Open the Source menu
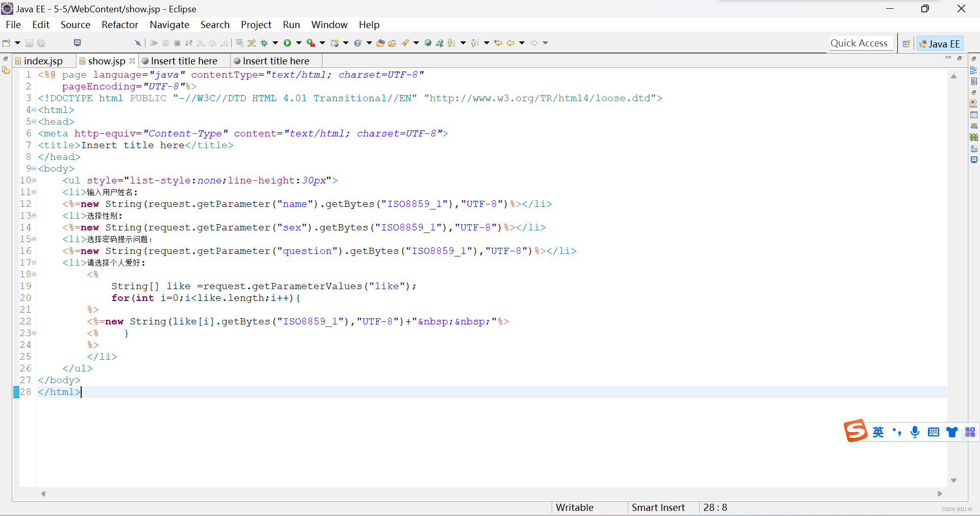The image size is (980, 516). (76, 25)
